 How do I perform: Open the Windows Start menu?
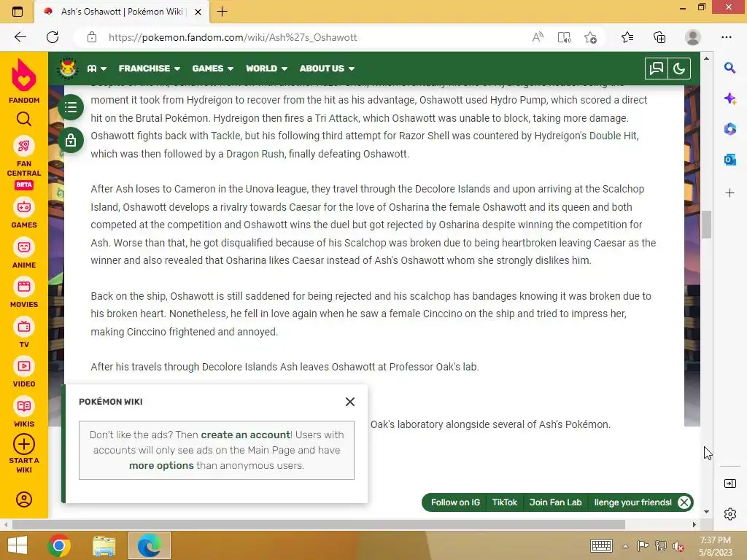pos(18,545)
